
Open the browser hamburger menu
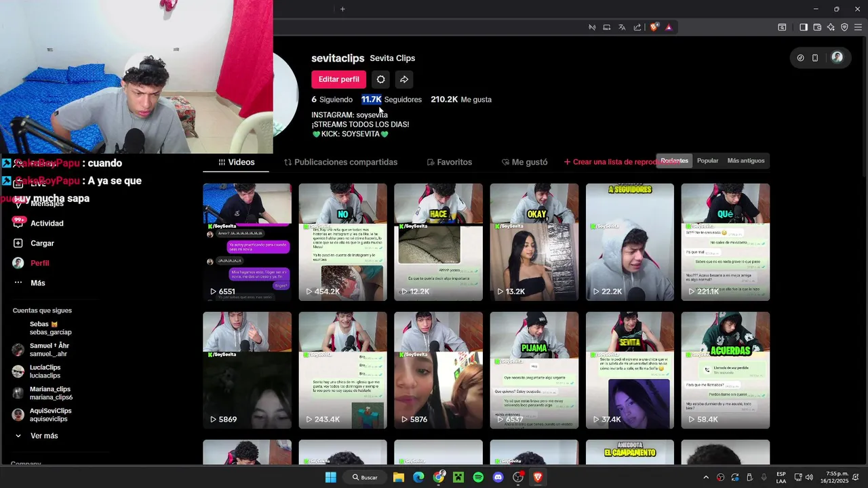pyautogui.click(x=858, y=27)
